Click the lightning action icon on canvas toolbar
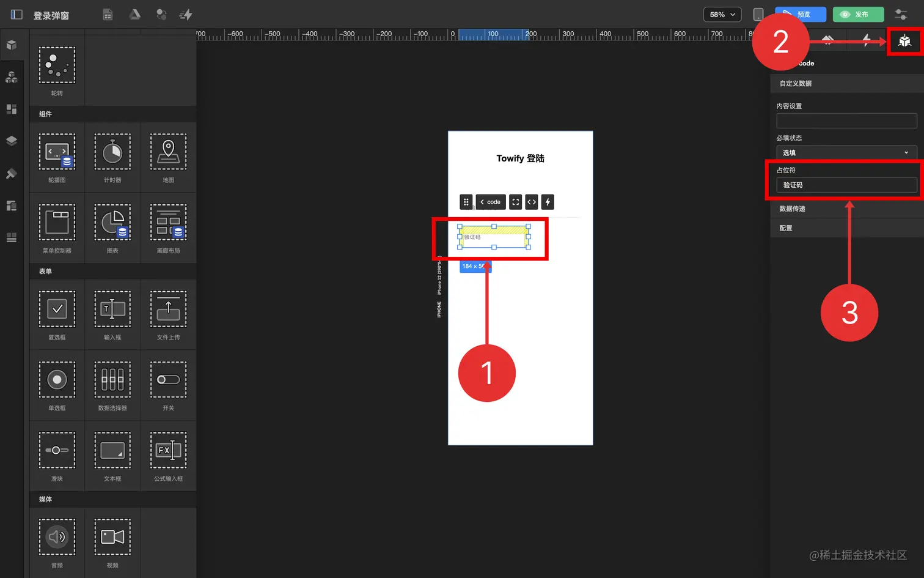This screenshot has height=578, width=924. pos(548,202)
